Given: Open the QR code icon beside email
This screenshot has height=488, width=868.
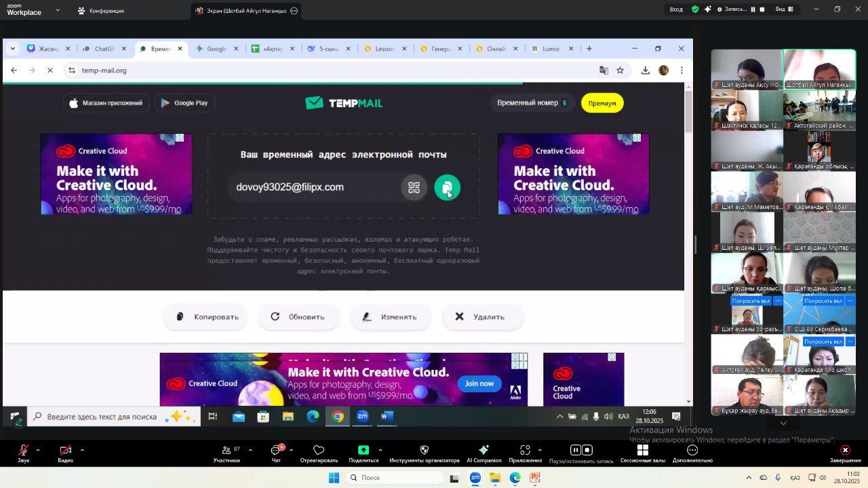Looking at the screenshot, I should click(x=414, y=188).
